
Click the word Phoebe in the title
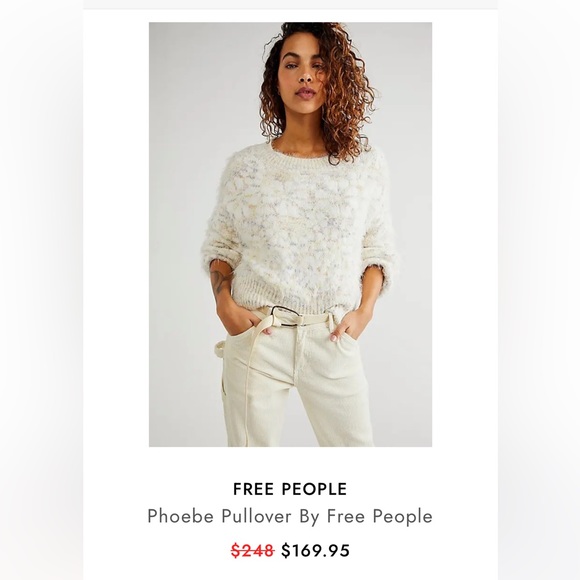click(x=181, y=516)
